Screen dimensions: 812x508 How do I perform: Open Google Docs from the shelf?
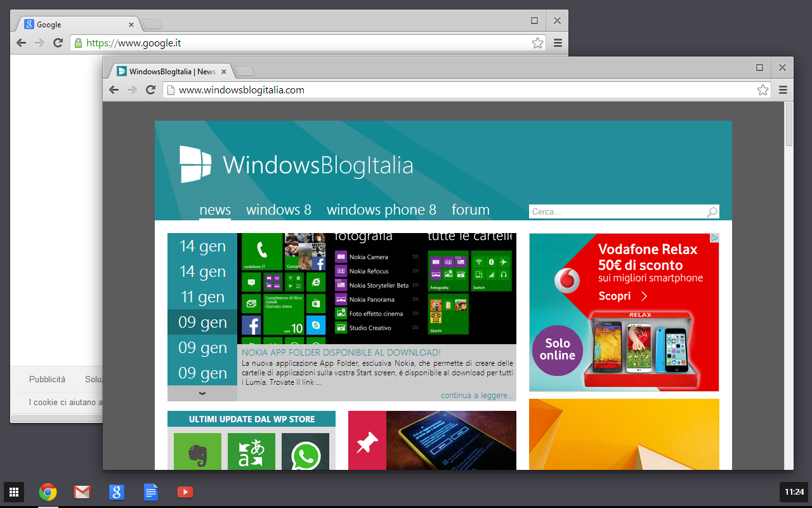150,491
